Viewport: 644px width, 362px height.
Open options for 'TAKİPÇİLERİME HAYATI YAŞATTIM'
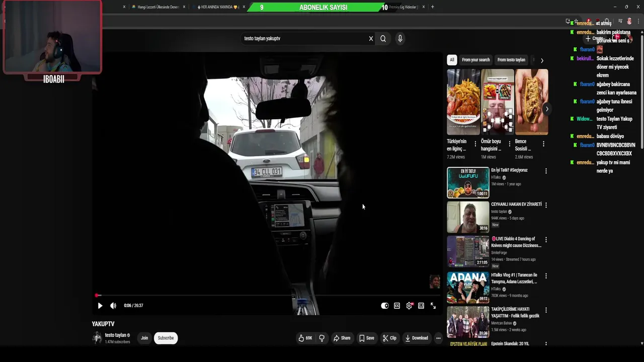546,310
